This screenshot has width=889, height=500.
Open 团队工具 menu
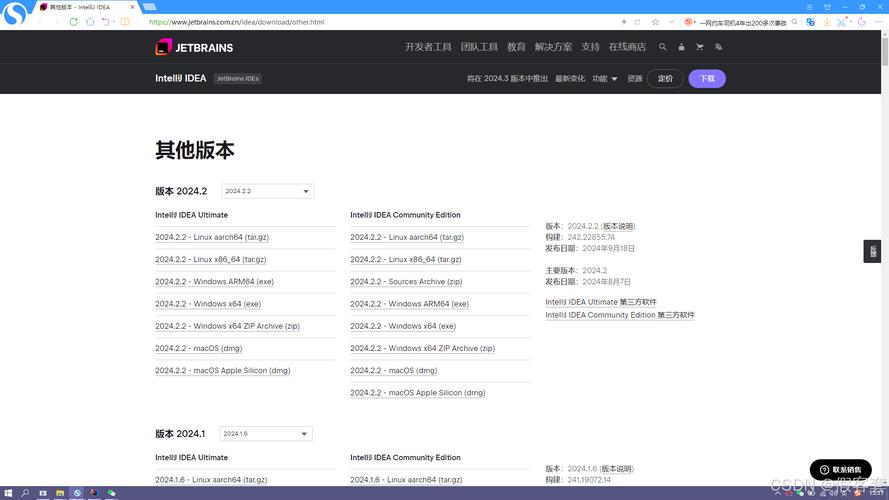tap(479, 47)
